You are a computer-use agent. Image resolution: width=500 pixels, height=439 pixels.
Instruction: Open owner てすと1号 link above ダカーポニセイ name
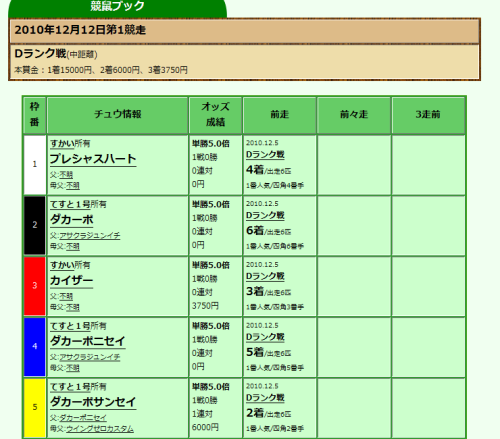coord(70,326)
